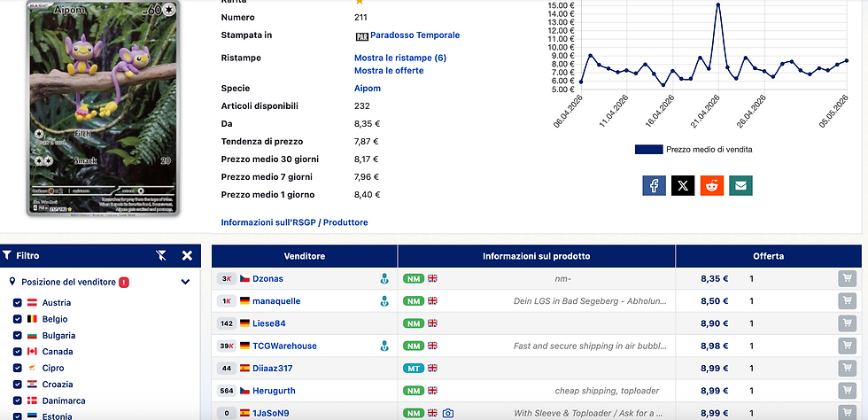Click the NM condition badge for Dzonas
Image resolution: width=868 pixels, height=420 pixels.
414,279
